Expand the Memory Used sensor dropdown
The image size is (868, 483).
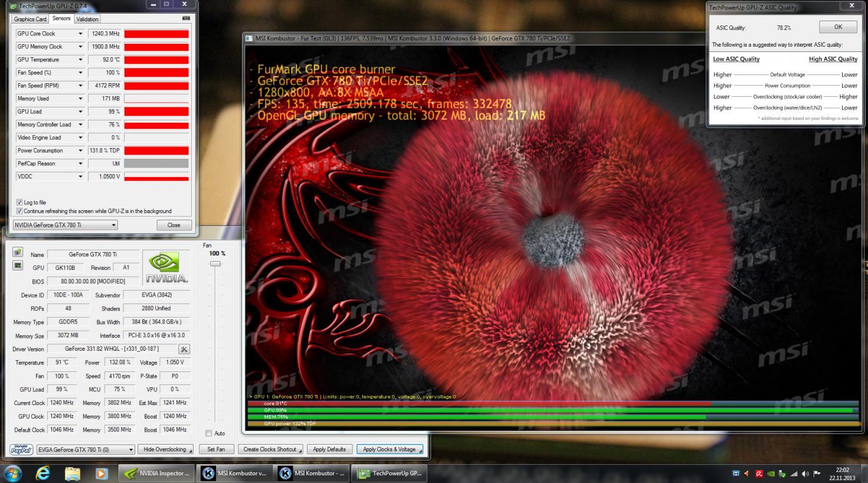[80, 99]
